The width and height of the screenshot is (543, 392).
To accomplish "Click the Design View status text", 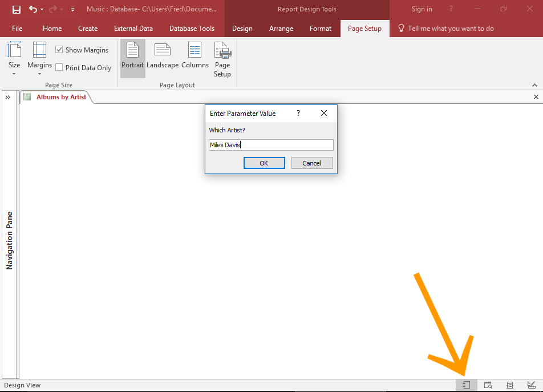I will coord(22,385).
